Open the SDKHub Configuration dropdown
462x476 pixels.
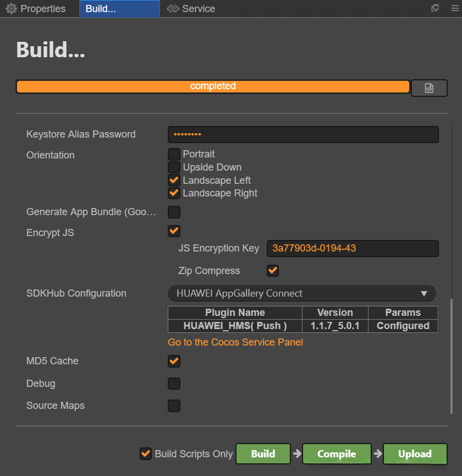pos(301,293)
